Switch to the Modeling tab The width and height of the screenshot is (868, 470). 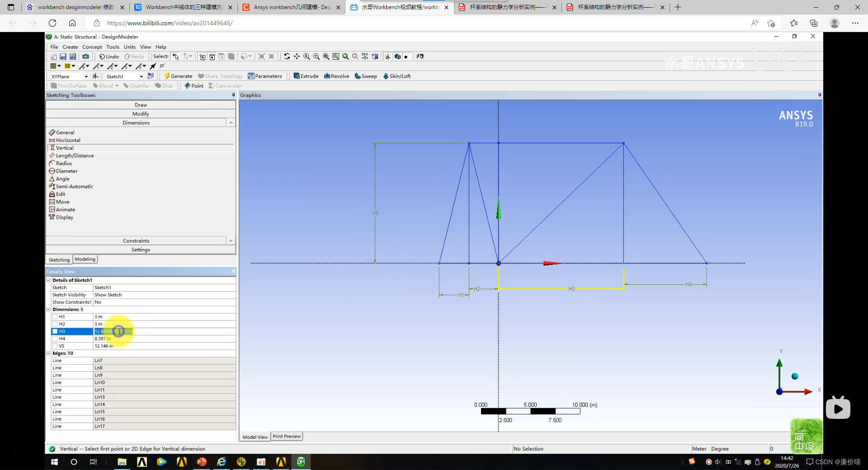coord(85,259)
